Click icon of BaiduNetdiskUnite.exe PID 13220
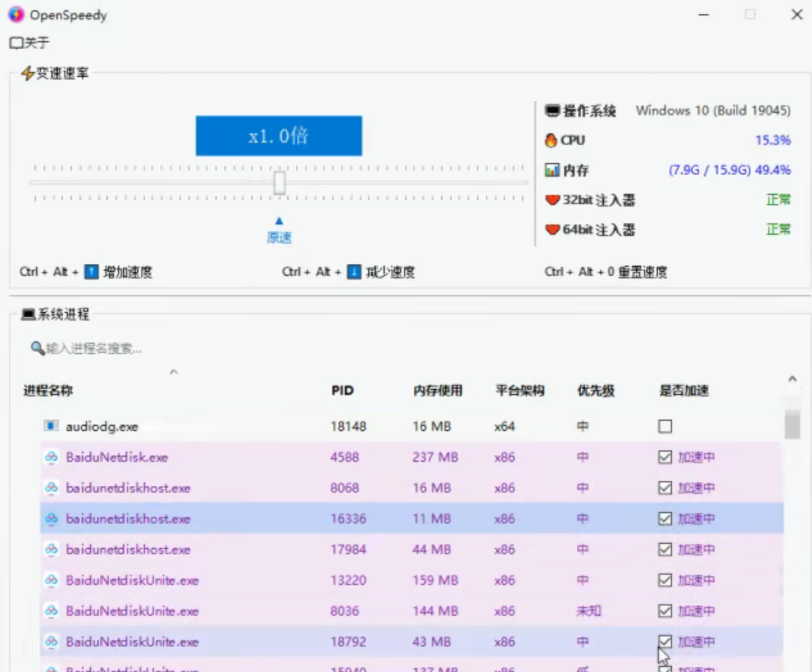Screen dimensions: 812x672 pyautogui.click(x=51, y=580)
